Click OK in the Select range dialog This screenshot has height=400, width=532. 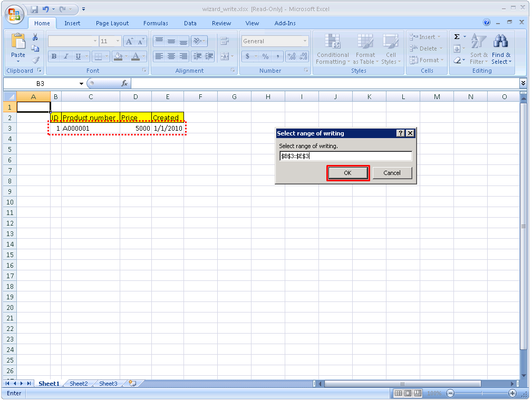tap(347, 172)
